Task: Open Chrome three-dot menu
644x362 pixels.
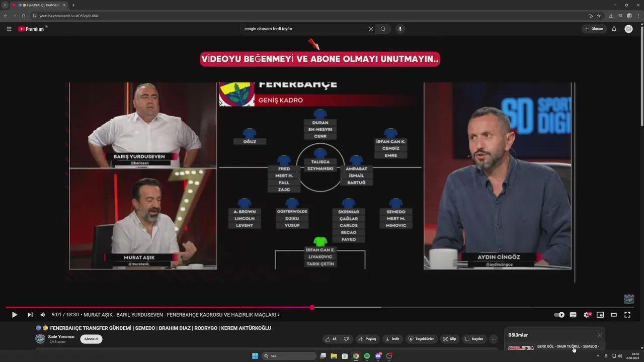Action: tap(638, 16)
